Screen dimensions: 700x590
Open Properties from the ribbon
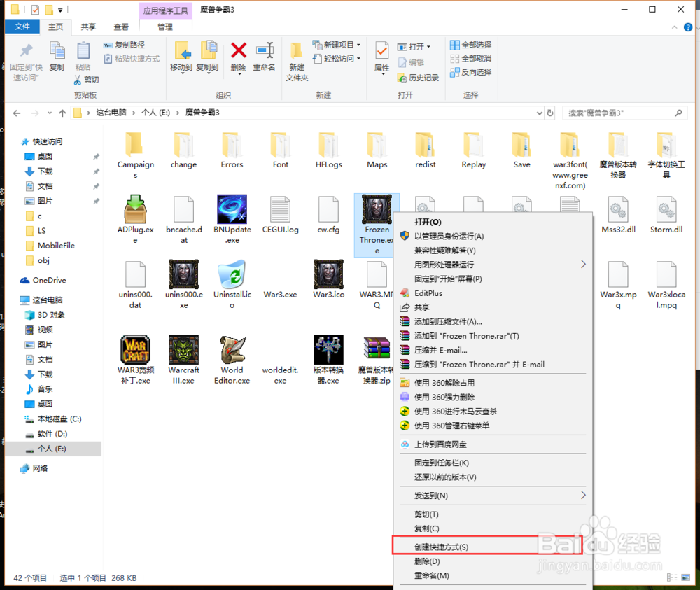click(381, 58)
